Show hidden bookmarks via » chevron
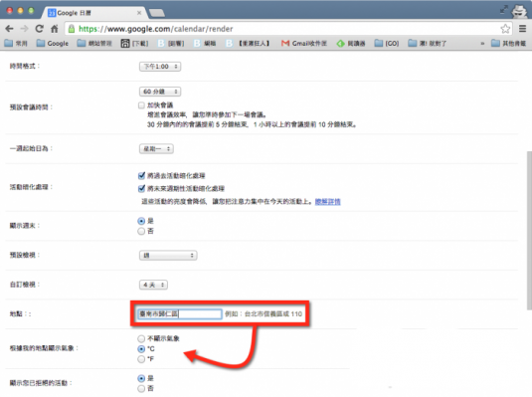Screen dimensions: 532x397 482,44
